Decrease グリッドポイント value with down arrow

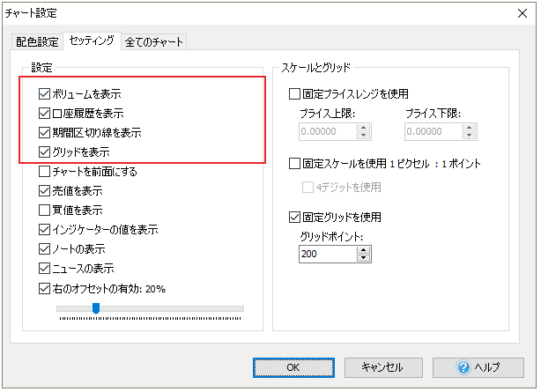[363, 258]
